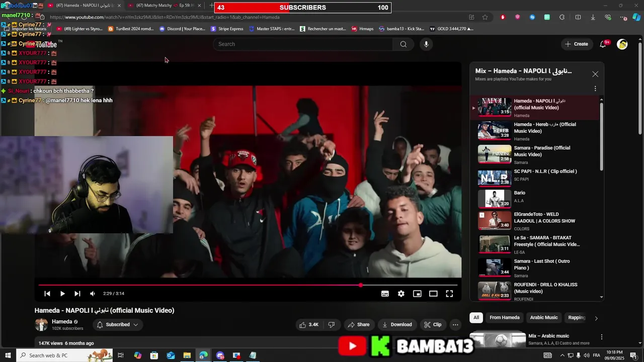Open the Stripe Express bookmark

coord(227,29)
